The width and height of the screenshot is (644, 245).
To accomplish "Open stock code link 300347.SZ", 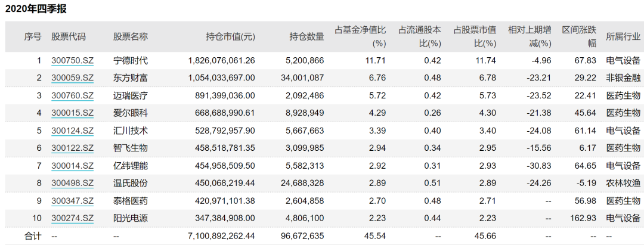I will (73, 201).
